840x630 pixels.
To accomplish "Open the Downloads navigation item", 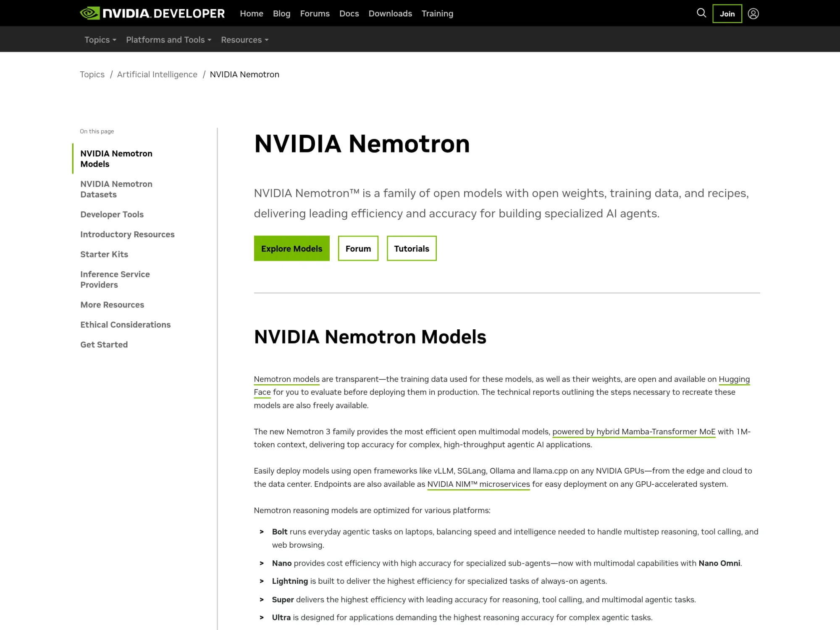I will pyautogui.click(x=390, y=13).
